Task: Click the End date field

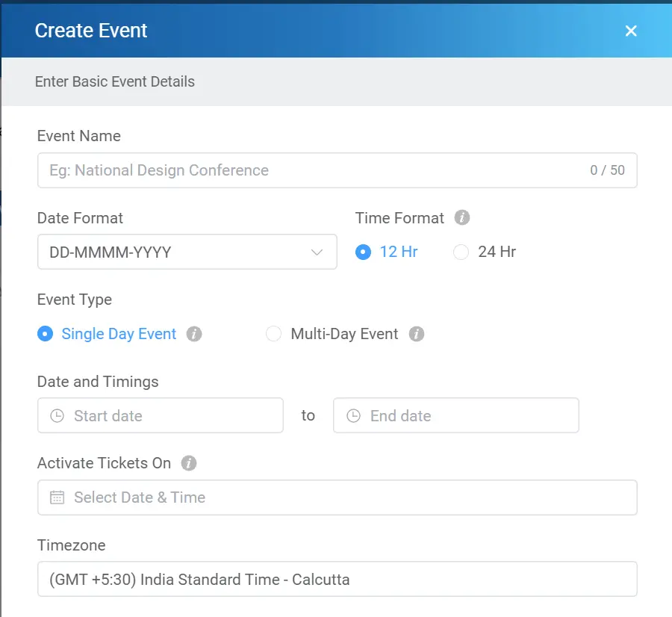Action: point(456,415)
